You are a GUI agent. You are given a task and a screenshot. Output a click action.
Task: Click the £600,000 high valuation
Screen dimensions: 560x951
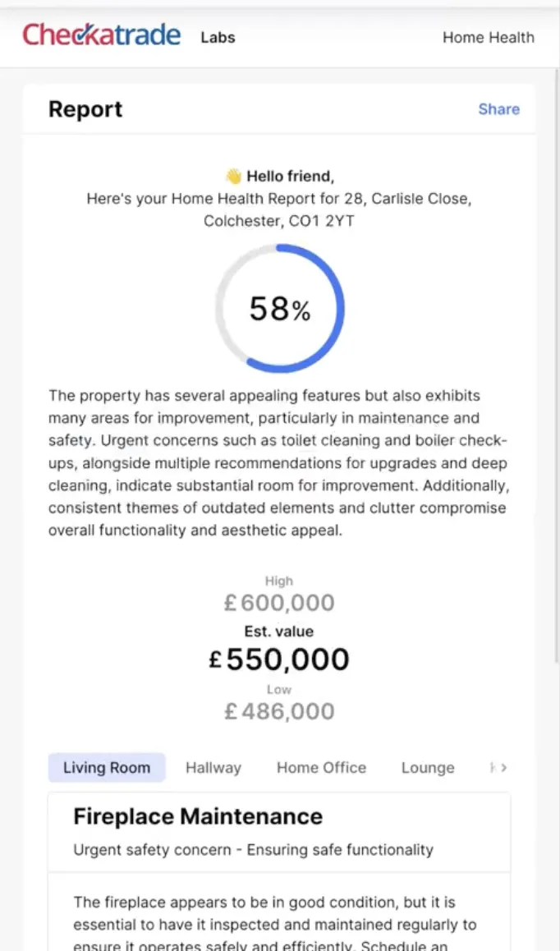point(279,604)
